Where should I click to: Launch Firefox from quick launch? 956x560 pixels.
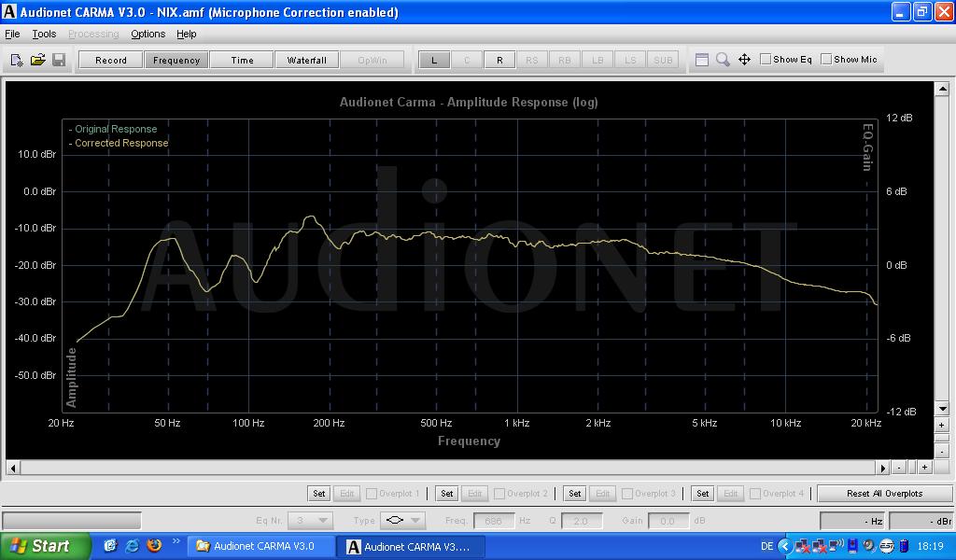coord(154,546)
